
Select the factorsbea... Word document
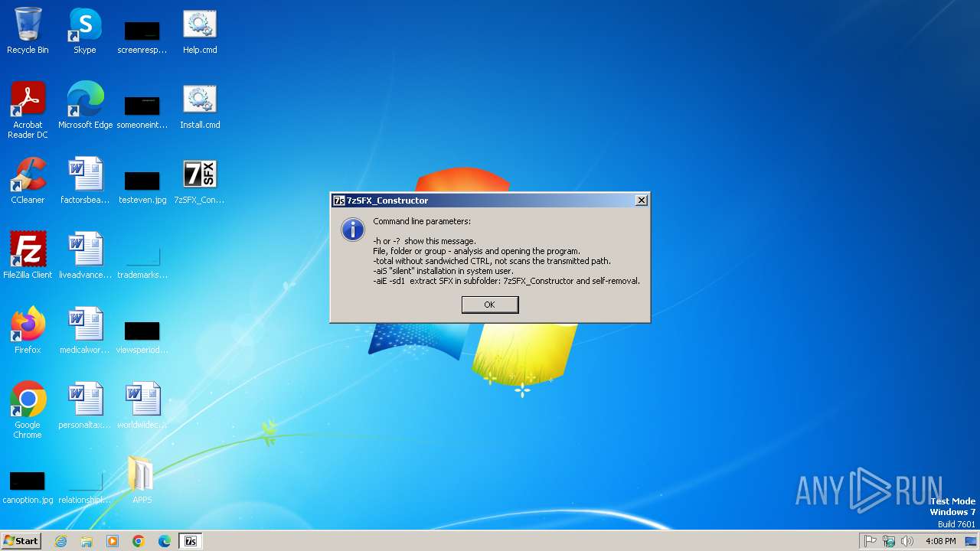click(x=85, y=181)
